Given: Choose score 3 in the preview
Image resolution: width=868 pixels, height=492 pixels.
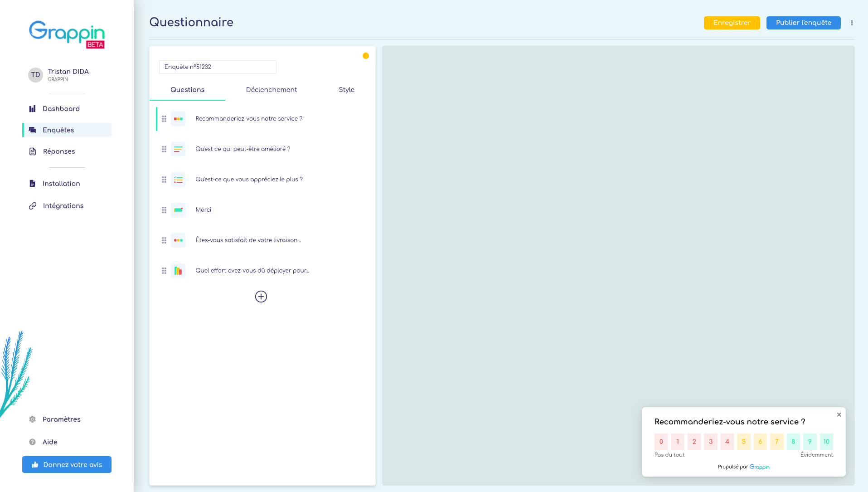Looking at the screenshot, I should (x=711, y=442).
